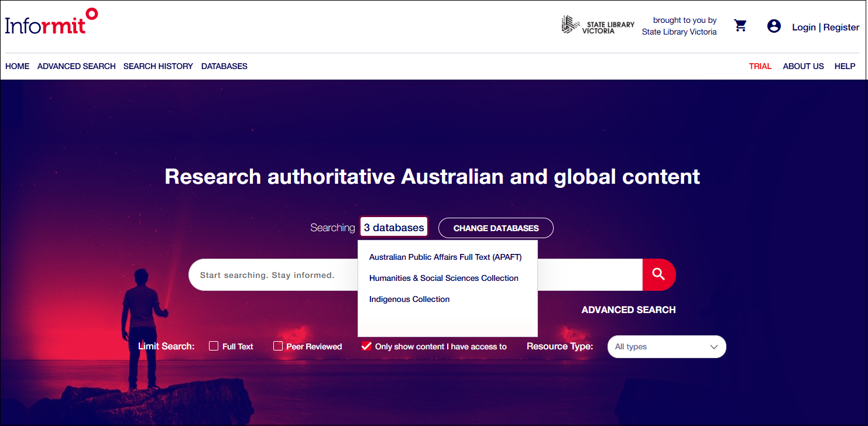Go to Search History

click(x=158, y=66)
